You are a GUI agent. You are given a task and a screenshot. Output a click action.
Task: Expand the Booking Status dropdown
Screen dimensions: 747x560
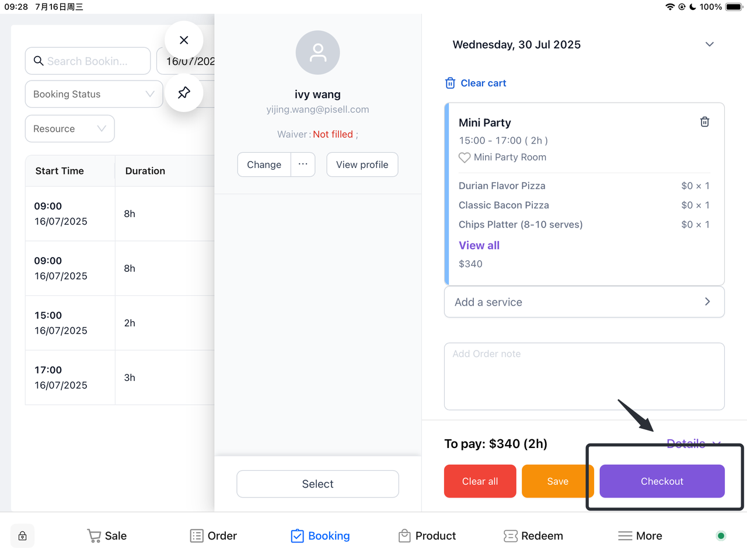[x=93, y=94]
